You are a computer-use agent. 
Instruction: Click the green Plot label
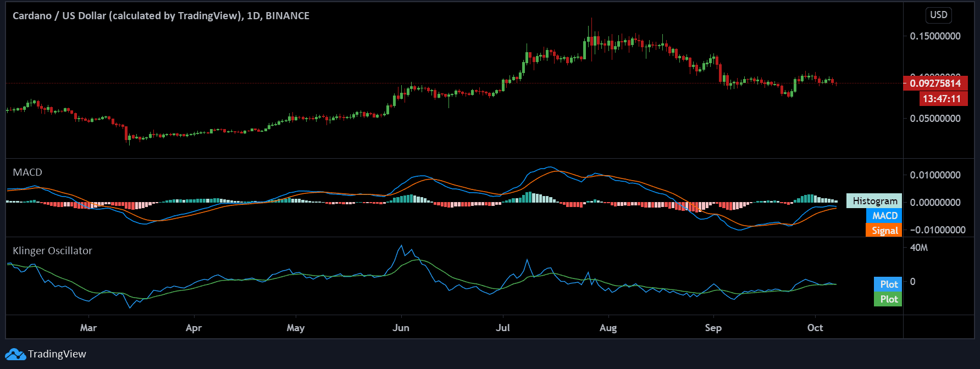tap(888, 299)
